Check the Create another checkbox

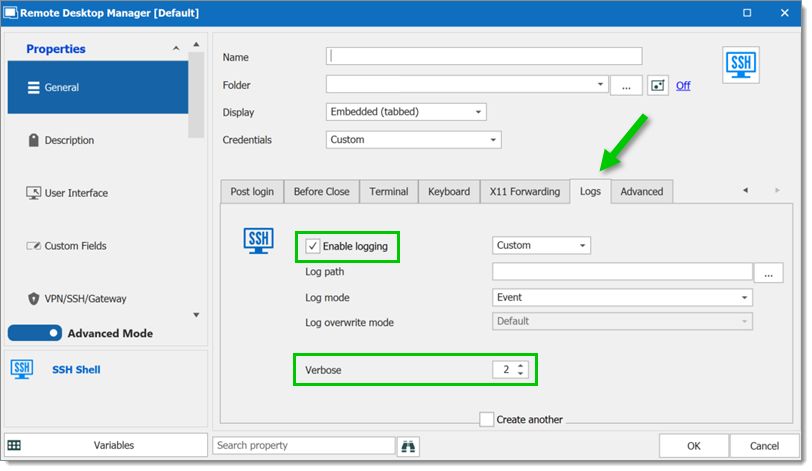point(486,419)
